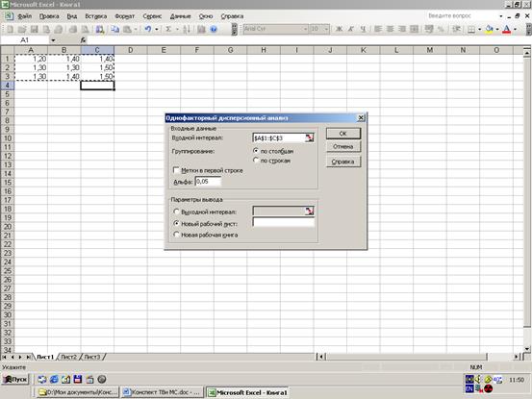Image resolution: width=532 pixels, height=399 pixels.
Task: Click OK in the analysis dialog
Action: click(x=343, y=134)
